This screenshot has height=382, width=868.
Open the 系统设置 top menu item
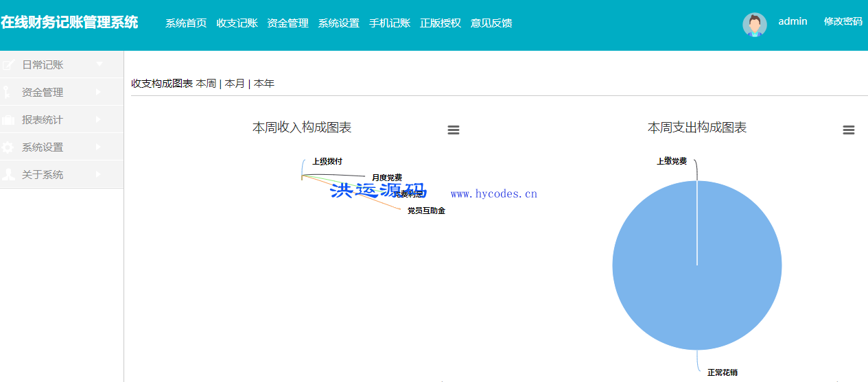coord(338,23)
